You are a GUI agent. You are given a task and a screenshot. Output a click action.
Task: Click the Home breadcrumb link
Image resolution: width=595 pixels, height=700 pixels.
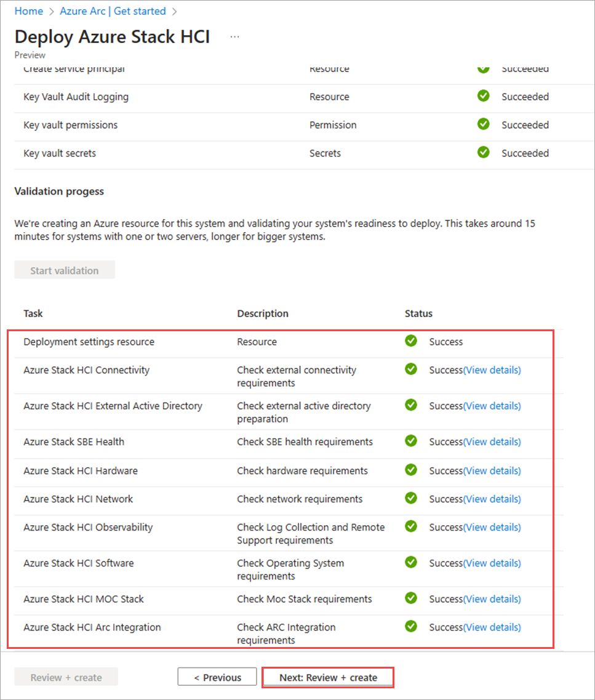tap(28, 11)
